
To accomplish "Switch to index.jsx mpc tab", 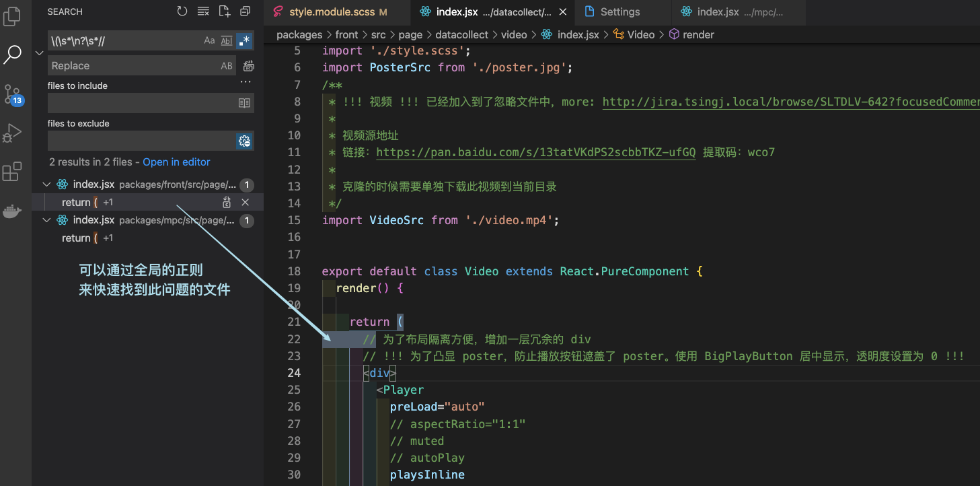I will coord(740,12).
